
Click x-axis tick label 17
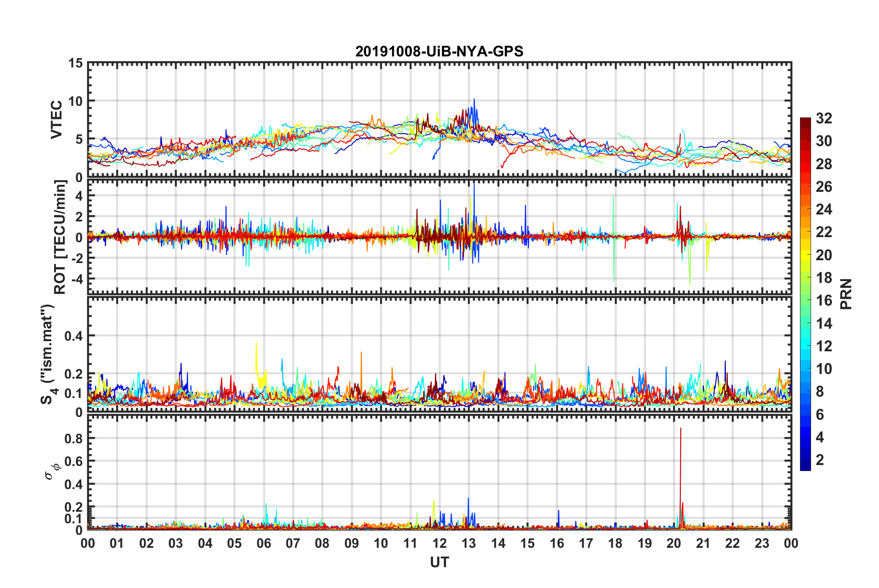point(586,543)
